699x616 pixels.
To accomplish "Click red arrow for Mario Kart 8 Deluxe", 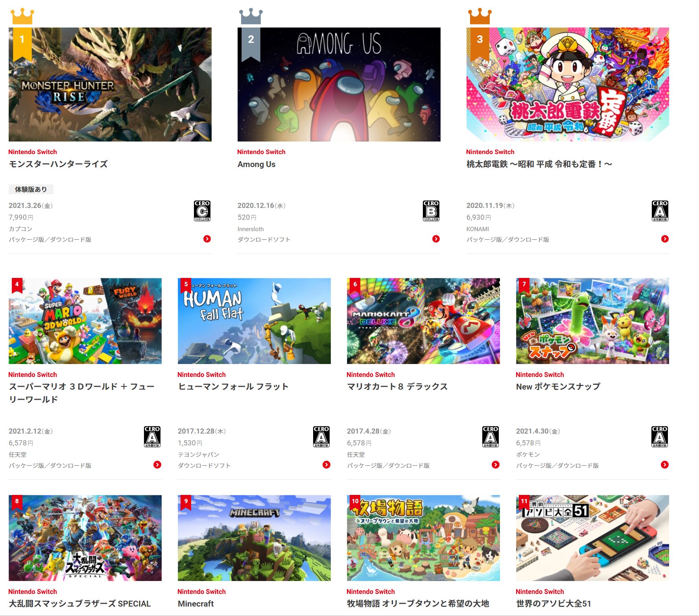I will click(496, 465).
